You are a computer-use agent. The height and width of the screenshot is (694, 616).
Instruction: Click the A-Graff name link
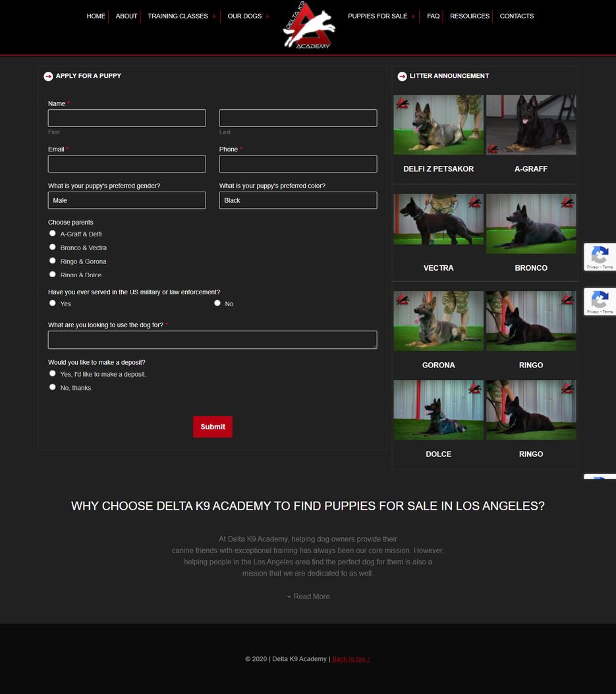(x=531, y=169)
